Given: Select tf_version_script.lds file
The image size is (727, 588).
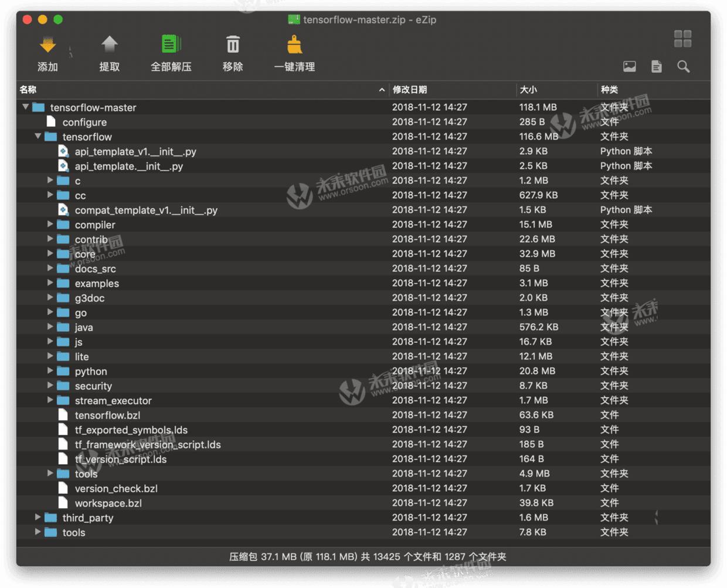Looking at the screenshot, I should [121, 459].
